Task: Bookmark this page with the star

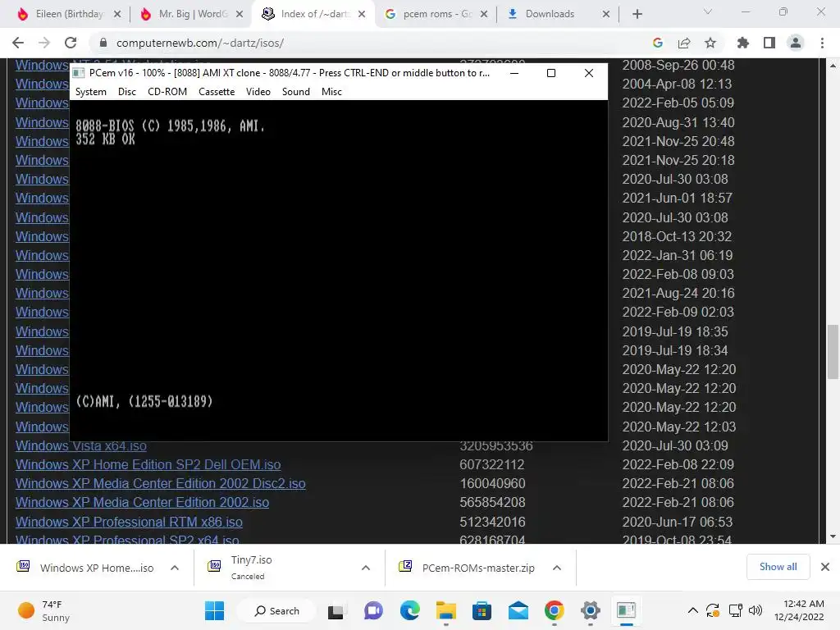Action: point(710,43)
